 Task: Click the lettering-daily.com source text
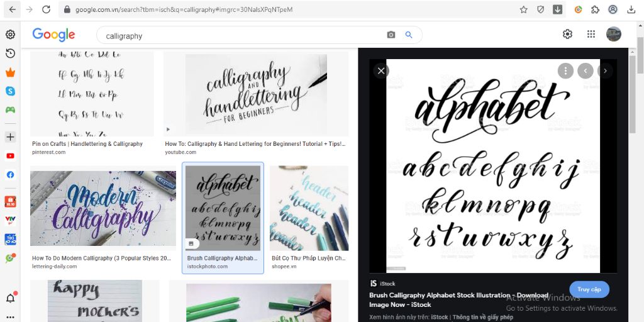click(55, 267)
